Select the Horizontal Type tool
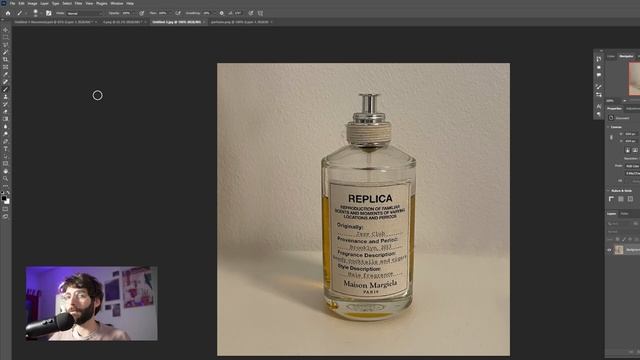The height and width of the screenshot is (360, 640). (5, 149)
